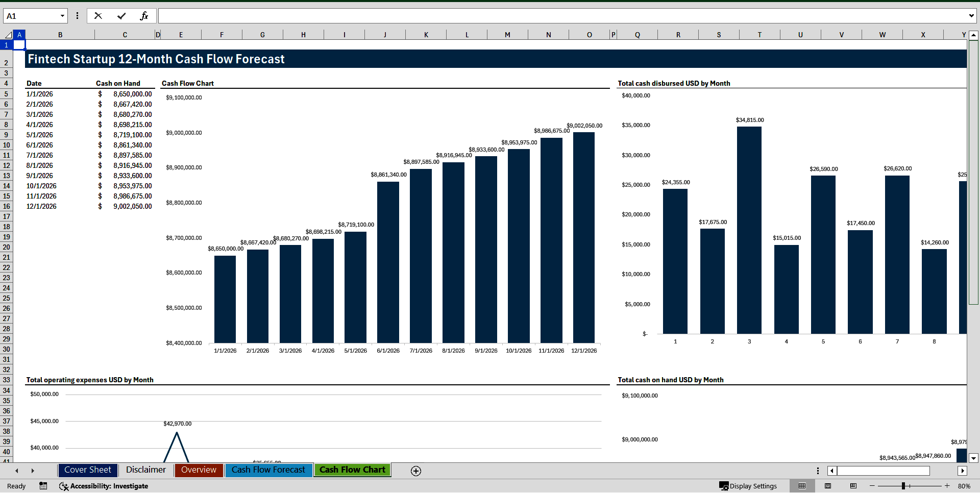980x493 pixels.
Task: Click the Insert Function fx icon
Action: coord(144,15)
